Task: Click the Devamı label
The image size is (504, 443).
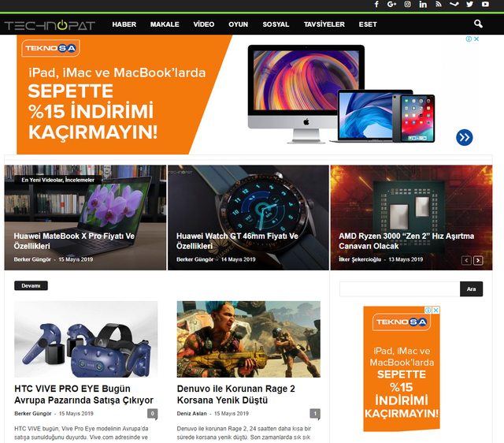Action: click(x=31, y=285)
